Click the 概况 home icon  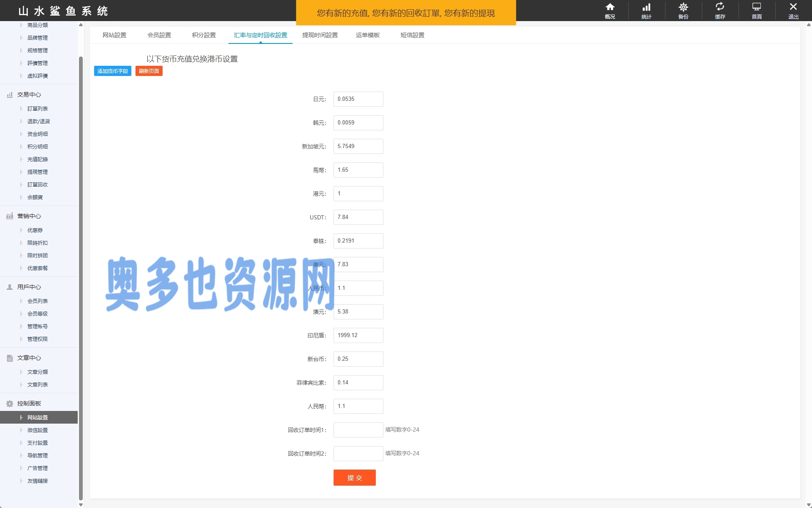coord(610,7)
